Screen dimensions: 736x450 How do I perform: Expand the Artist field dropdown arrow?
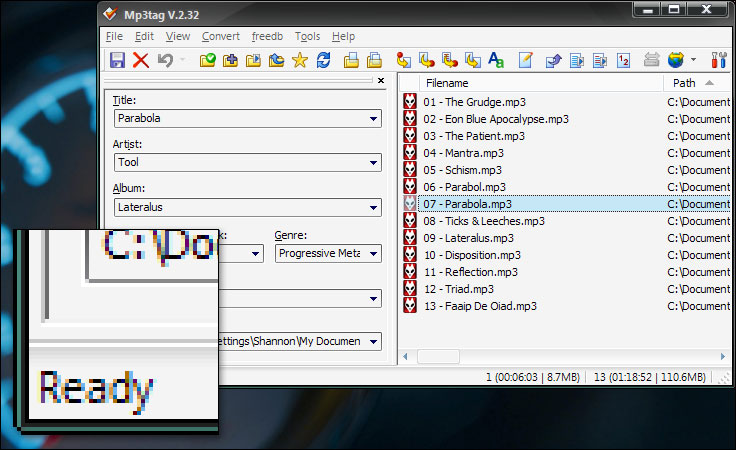pos(374,162)
